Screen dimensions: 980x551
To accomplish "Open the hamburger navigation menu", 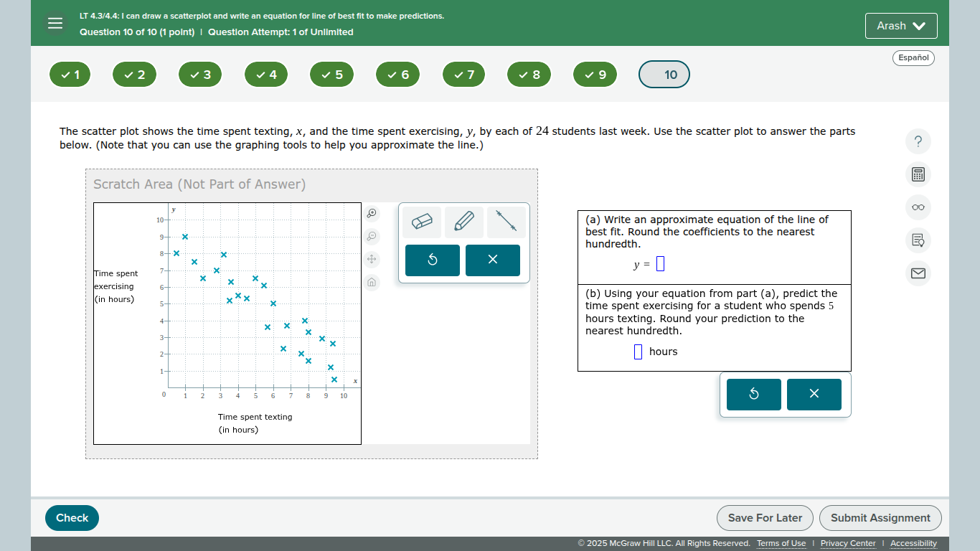I will pos(55,22).
